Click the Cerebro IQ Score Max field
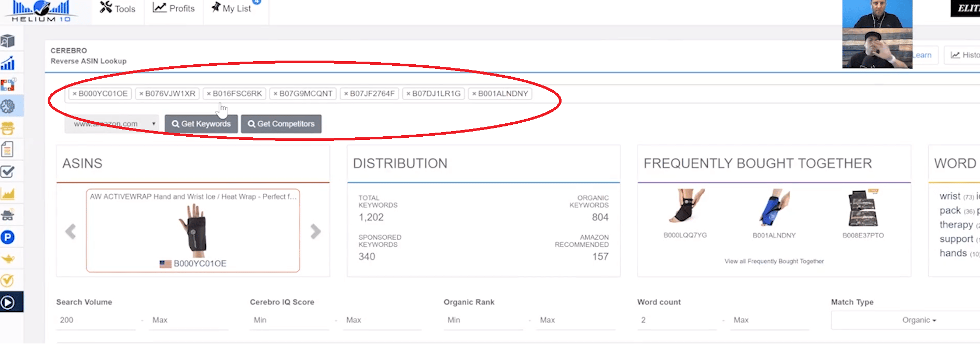Viewport: 980px width, 345px height. pos(383,320)
